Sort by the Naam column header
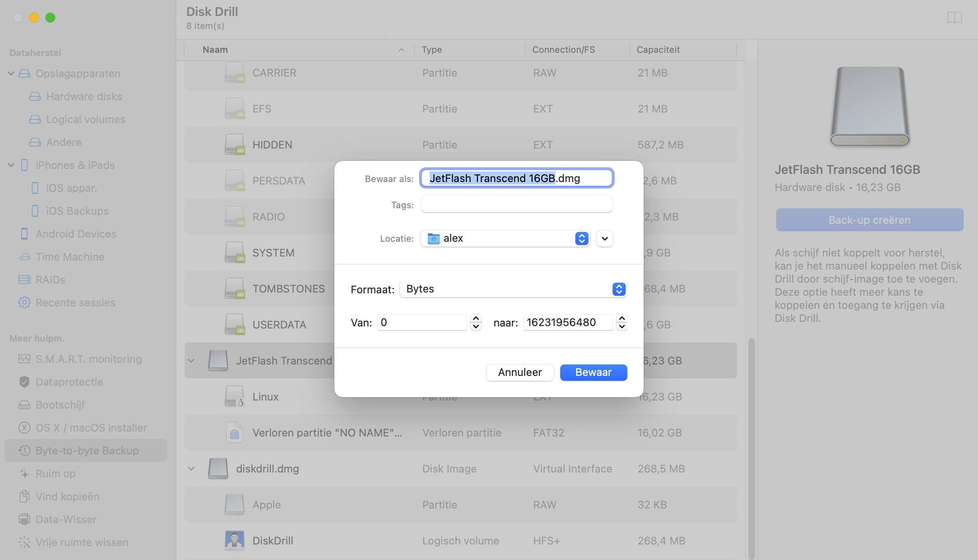The image size is (978, 560). click(299, 50)
